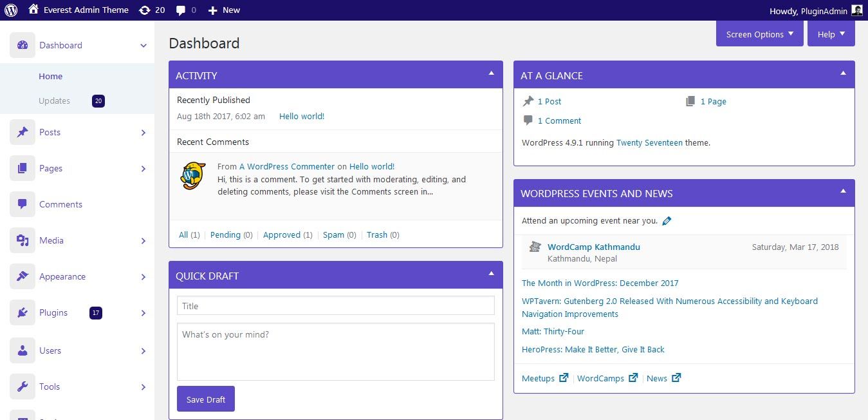The height and width of the screenshot is (420, 868).
Task: Click the WordPress logo in the admin bar
Action: [10, 10]
